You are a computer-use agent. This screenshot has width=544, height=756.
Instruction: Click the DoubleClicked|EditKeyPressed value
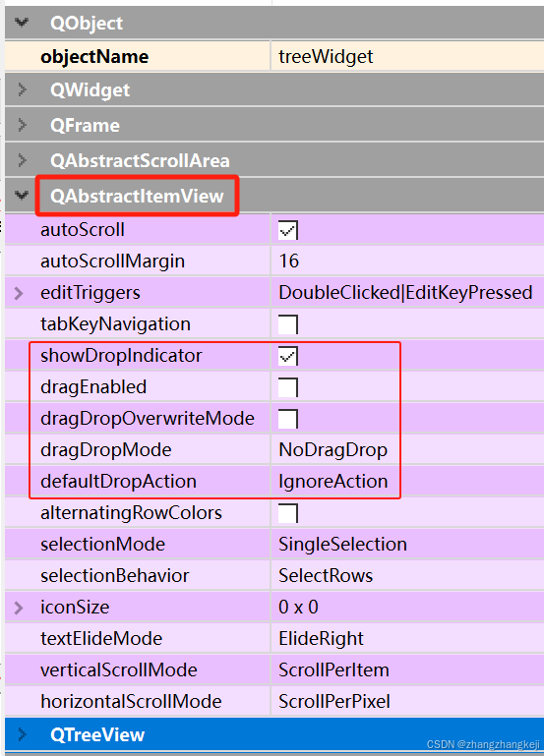tap(405, 293)
